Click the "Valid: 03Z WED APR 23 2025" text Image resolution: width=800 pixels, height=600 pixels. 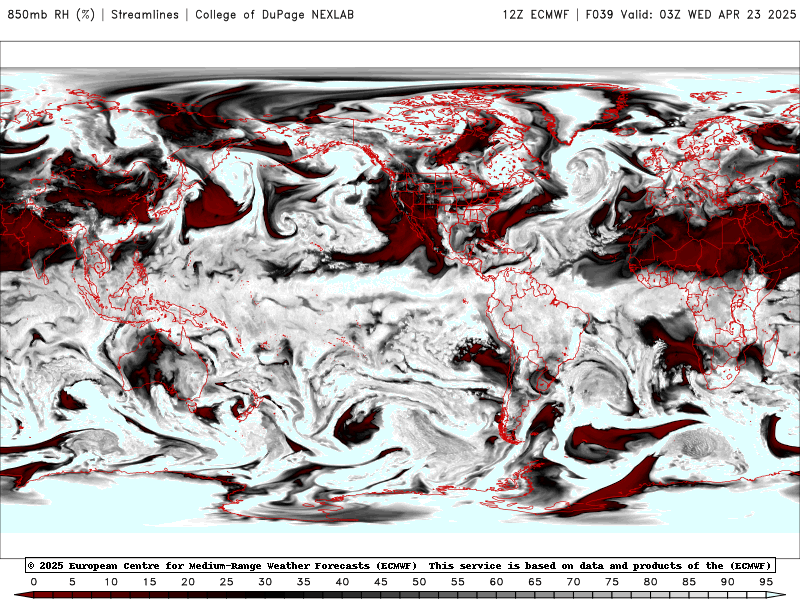(708, 14)
